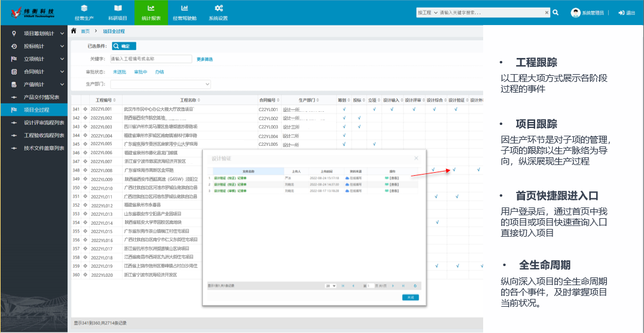Expand 项目筹划统计 sidebar menu
The height and width of the screenshot is (333, 644).
tap(36, 33)
